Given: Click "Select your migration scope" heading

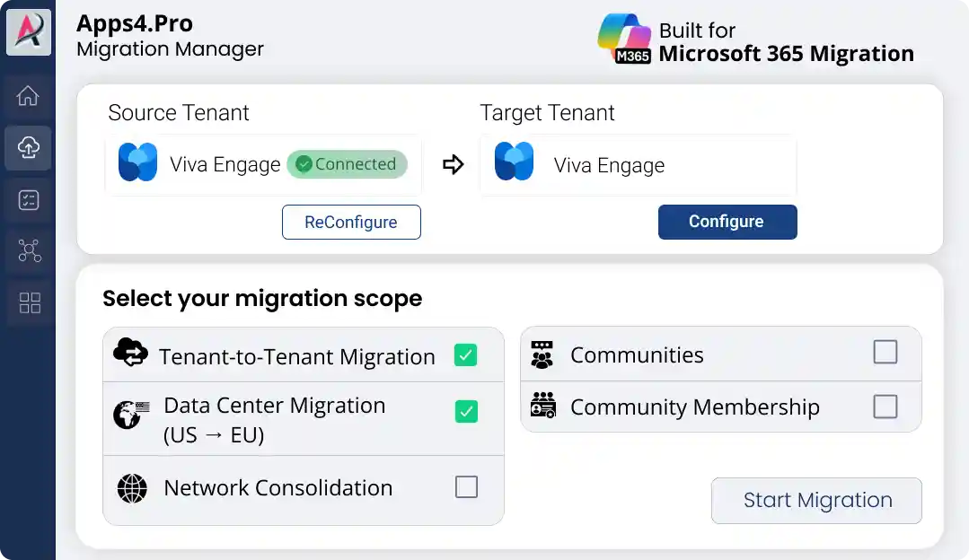Looking at the screenshot, I should (x=262, y=298).
